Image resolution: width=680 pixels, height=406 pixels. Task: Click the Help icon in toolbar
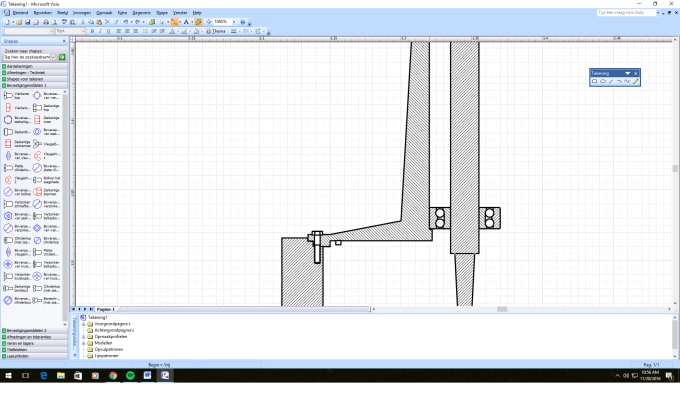click(243, 22)
